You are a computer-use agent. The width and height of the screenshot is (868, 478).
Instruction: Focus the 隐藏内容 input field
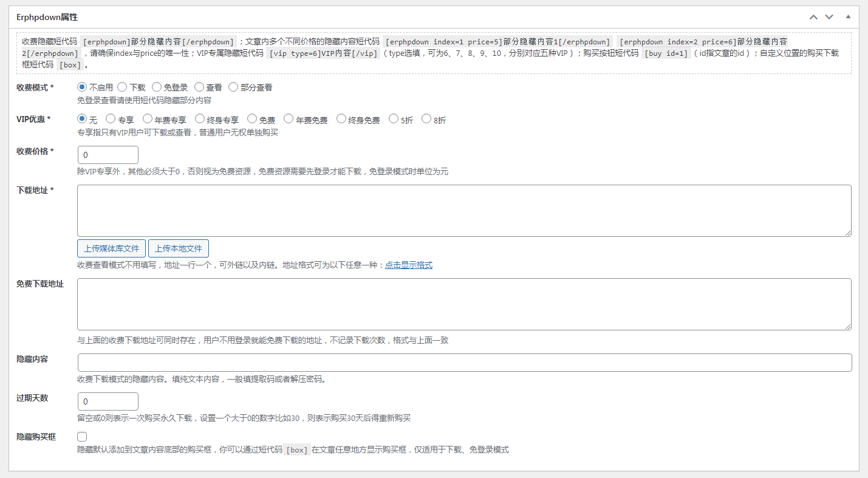[x=465, y=363]
